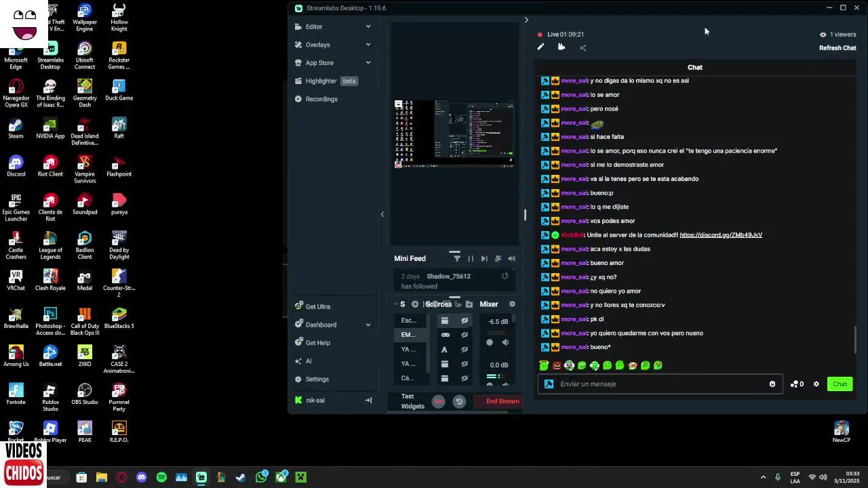
Task: Pause the Mini Feed alert queue
Action: point(471,258)
